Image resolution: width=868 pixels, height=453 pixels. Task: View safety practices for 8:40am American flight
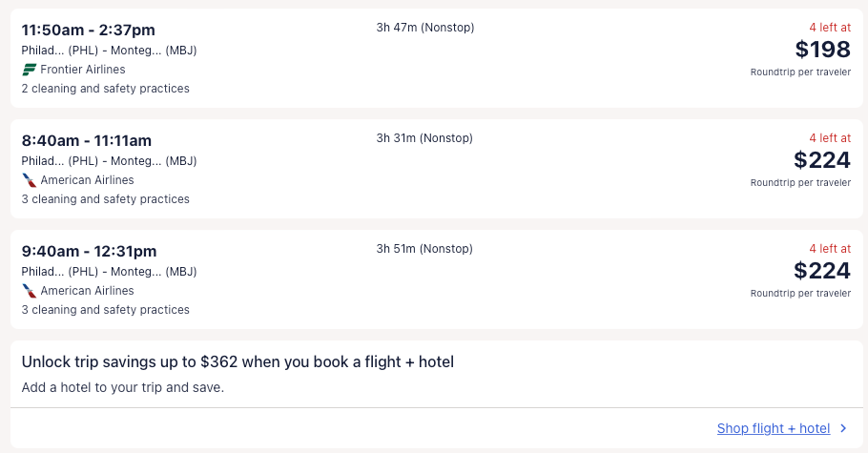pos(106,199)
